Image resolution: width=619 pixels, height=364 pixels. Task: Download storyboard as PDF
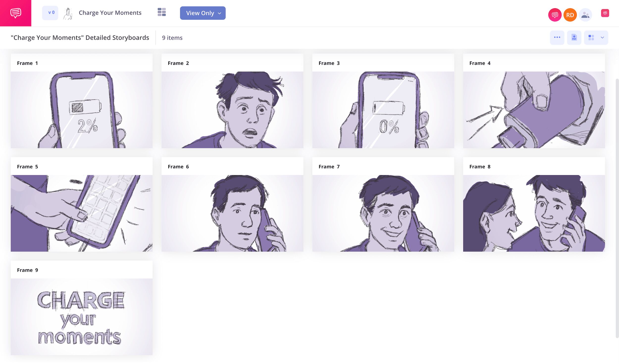click(x=574, y=38)
